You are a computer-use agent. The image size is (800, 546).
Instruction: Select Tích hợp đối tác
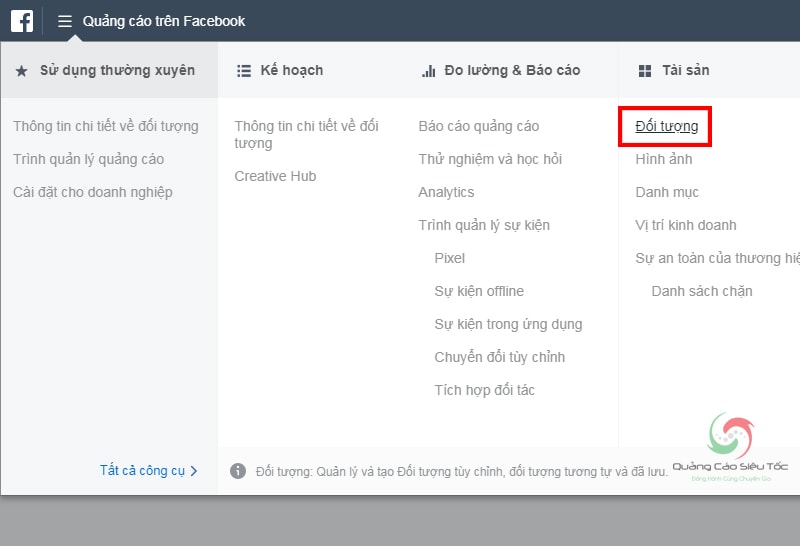[x=484, y=390]
